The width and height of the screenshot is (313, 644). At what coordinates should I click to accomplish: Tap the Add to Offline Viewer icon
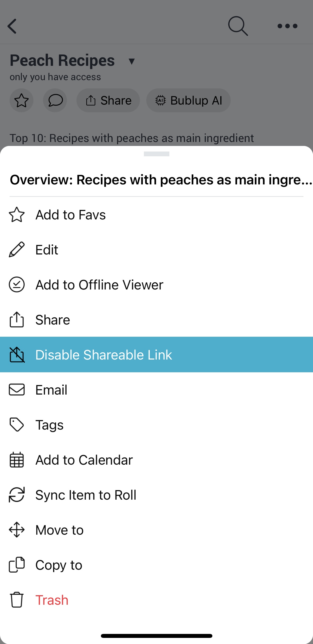tap(17, 285)
